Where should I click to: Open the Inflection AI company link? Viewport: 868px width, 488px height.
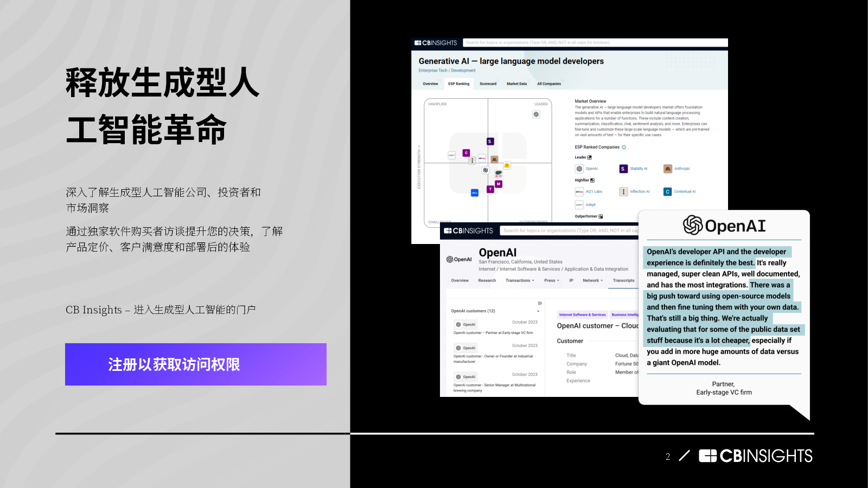(x=640, y=192)
